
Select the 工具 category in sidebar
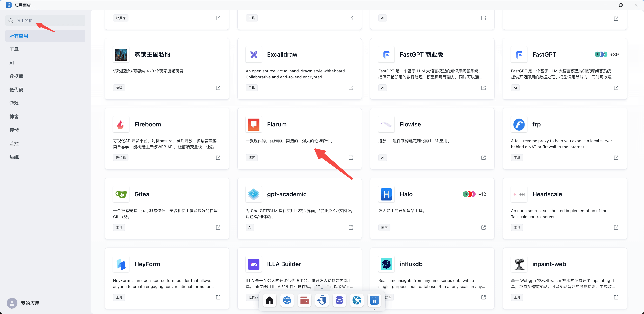(45, 49)
